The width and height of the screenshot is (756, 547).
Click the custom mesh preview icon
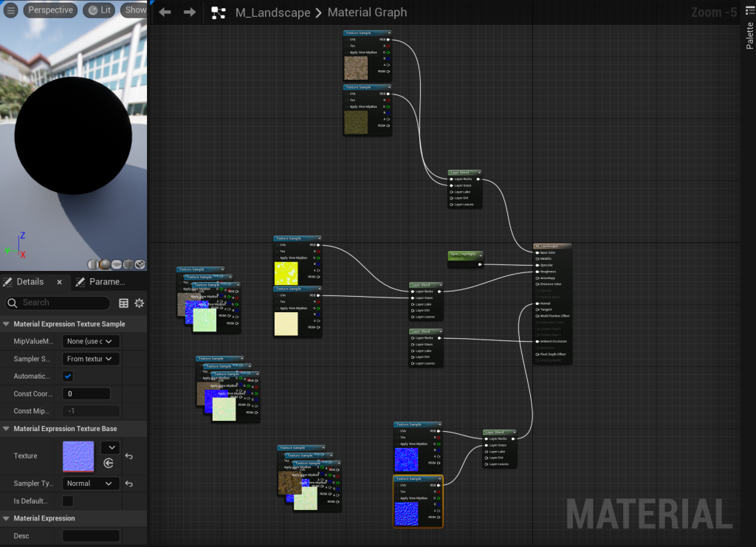[x=140, y=264]
